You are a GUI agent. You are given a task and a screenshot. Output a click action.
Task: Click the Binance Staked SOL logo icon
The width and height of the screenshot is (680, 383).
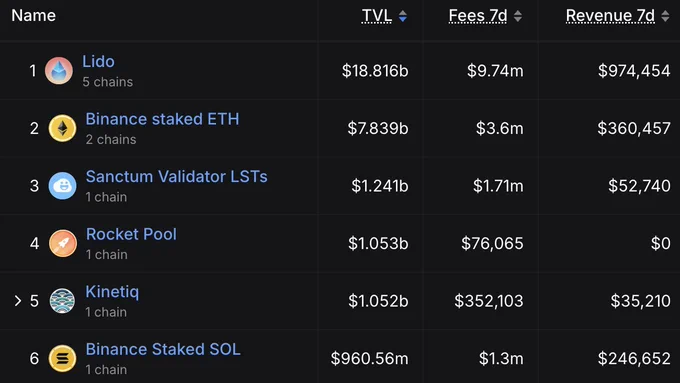click(x=62, y=358)
